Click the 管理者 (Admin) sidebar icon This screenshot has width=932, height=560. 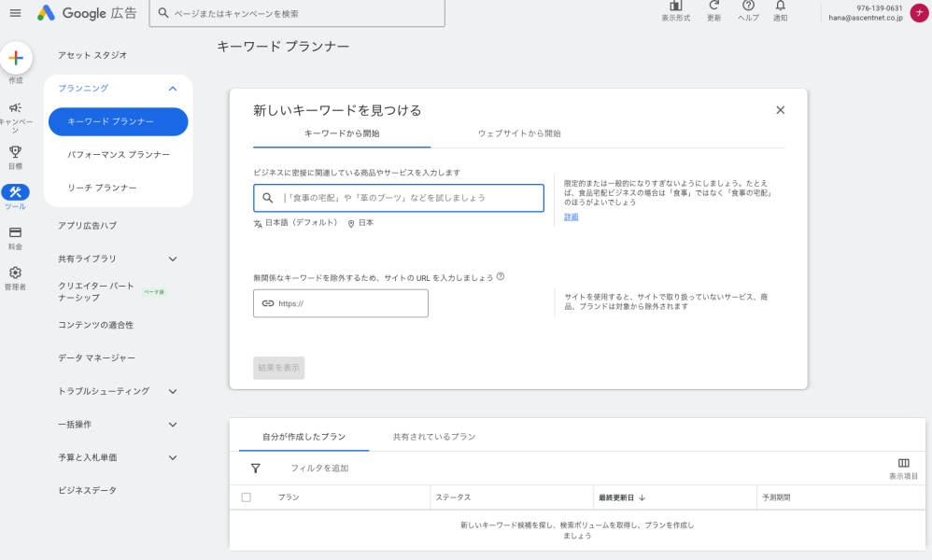[15, 273]
